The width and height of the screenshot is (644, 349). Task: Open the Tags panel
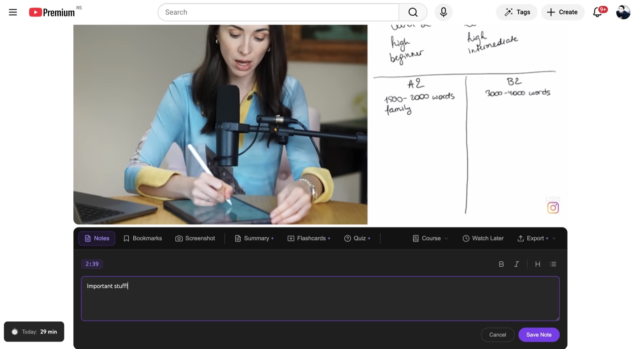point(517,12)
